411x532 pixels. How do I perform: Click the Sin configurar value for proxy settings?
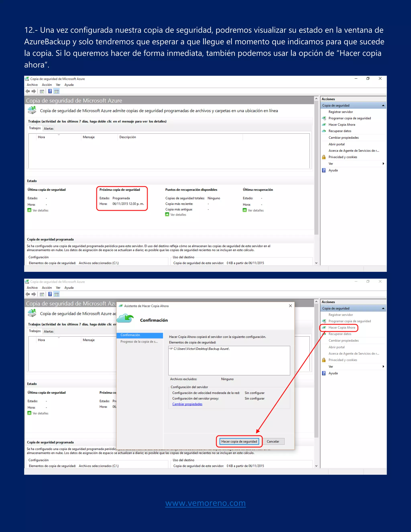coord(254,398)
